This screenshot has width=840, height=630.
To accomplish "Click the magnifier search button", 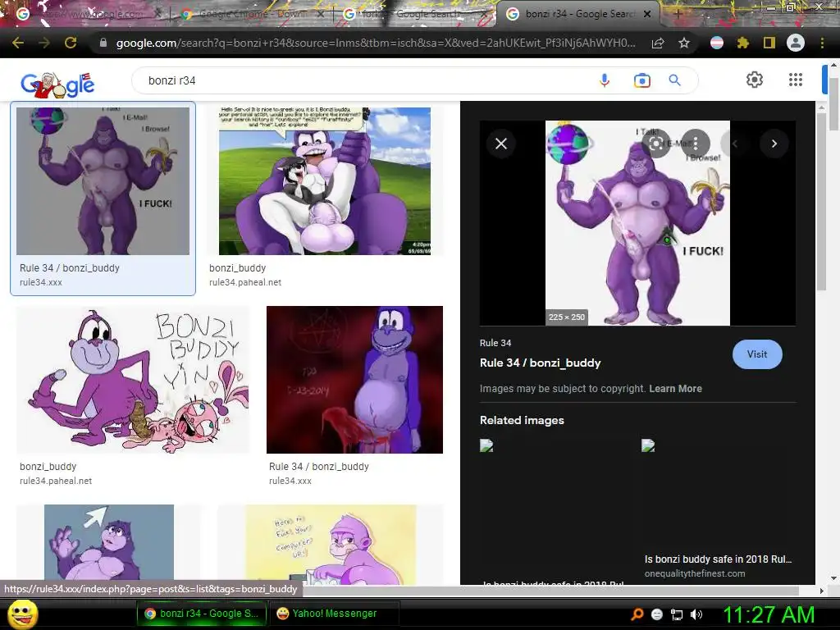I will click(x=675, y=80).
